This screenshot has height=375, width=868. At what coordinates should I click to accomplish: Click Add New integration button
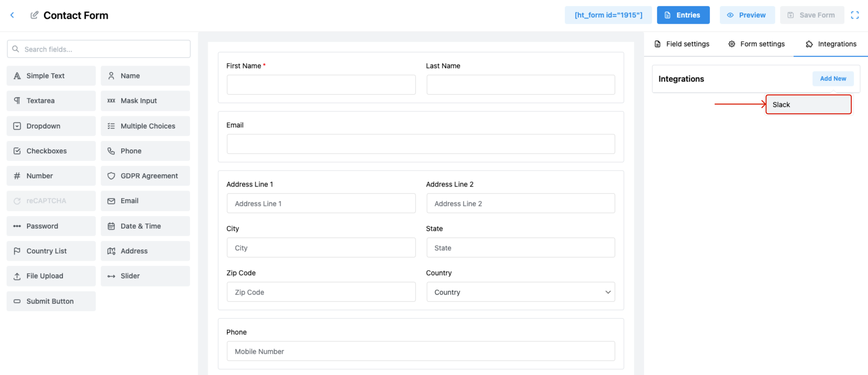[833, 79]
